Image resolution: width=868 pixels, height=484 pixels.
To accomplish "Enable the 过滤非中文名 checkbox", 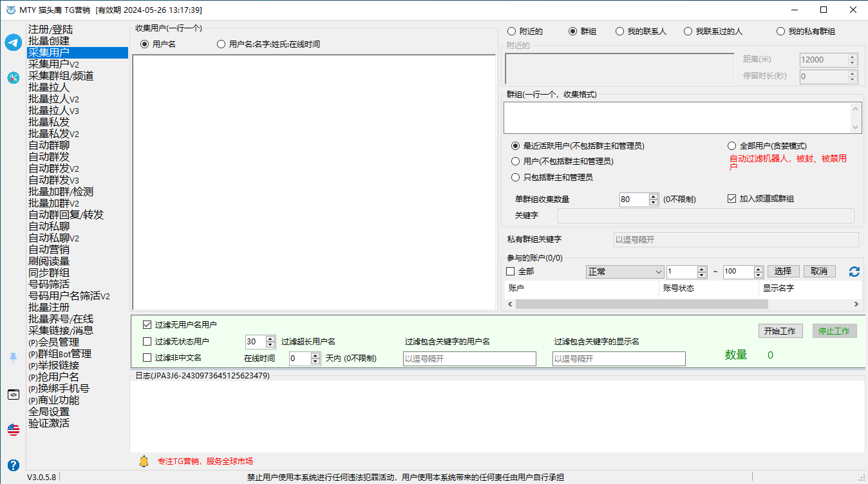I will point(147,358).
